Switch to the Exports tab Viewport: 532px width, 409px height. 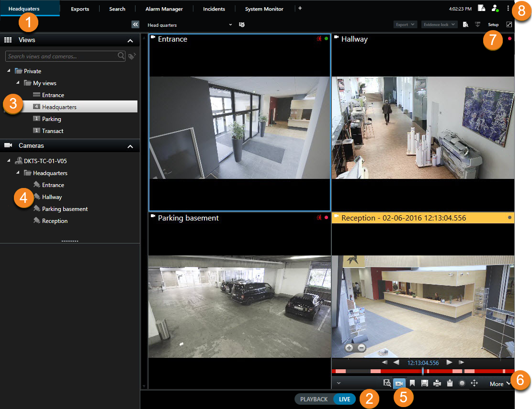[80, 9]
